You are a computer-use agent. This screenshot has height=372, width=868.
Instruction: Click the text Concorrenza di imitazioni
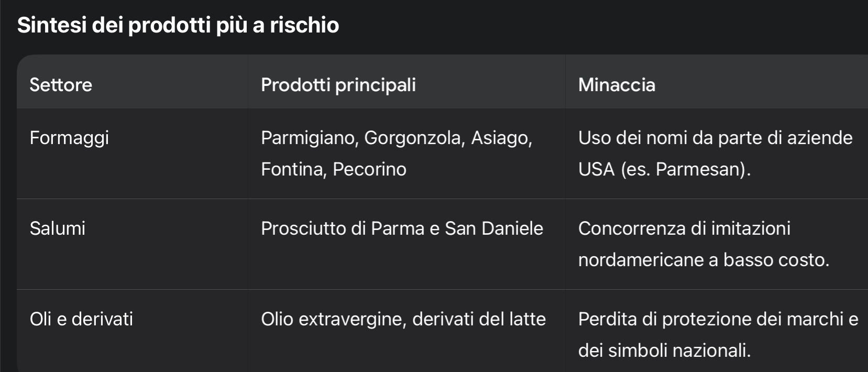click(684, 228)
